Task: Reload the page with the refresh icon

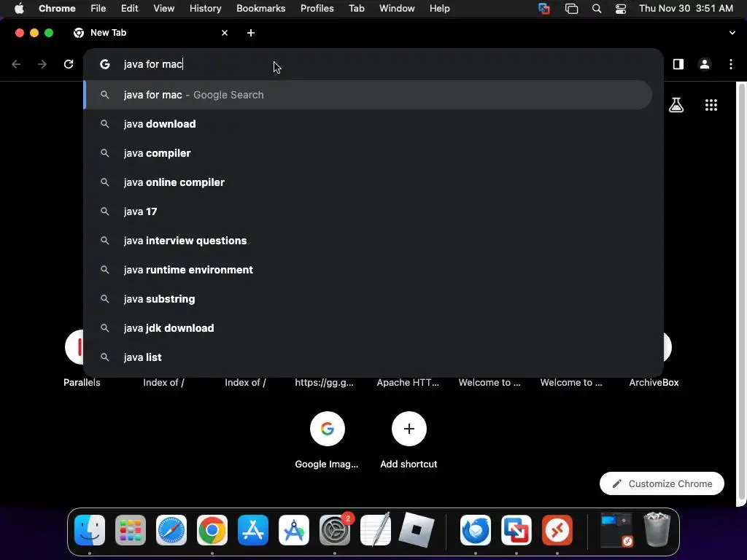Action: [69, 64]
